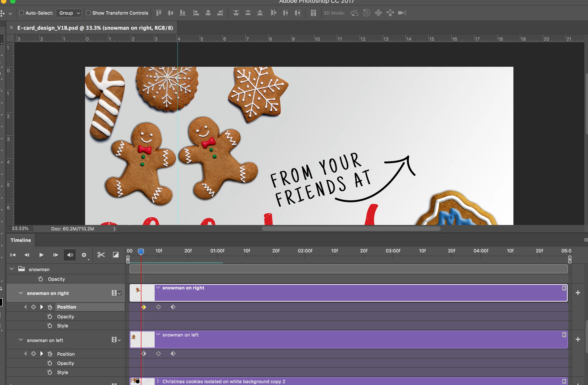The width and height of the screenshot is (588, 385).
Task: Click the split-at-playhead scissors icon
Action: click(101, 255)
